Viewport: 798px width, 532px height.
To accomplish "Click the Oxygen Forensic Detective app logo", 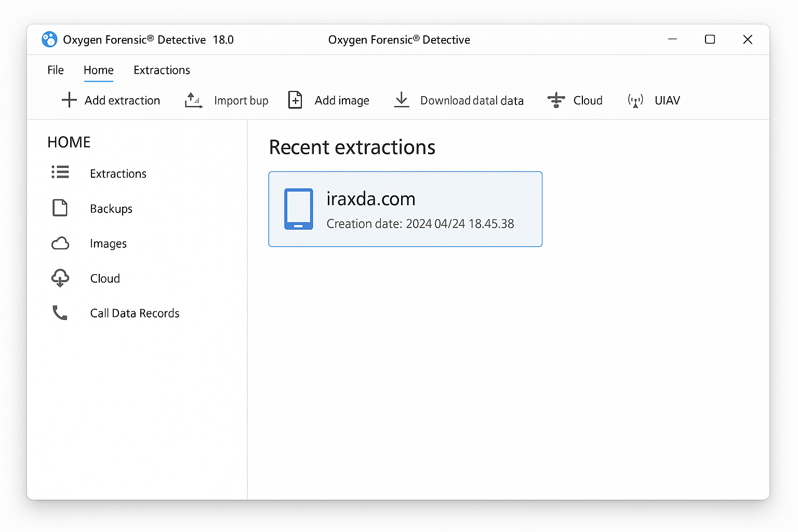I will click(49, 39).
